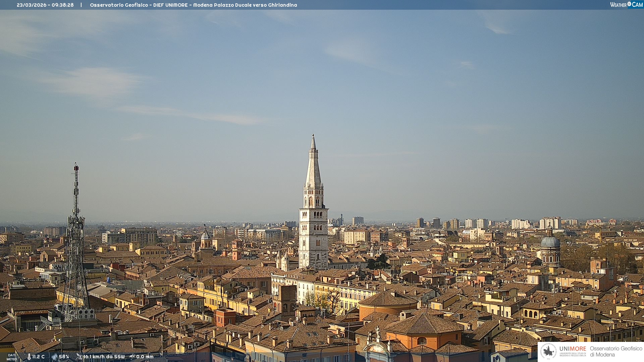Click the DATI METEO label

click(x=12, y=357)
